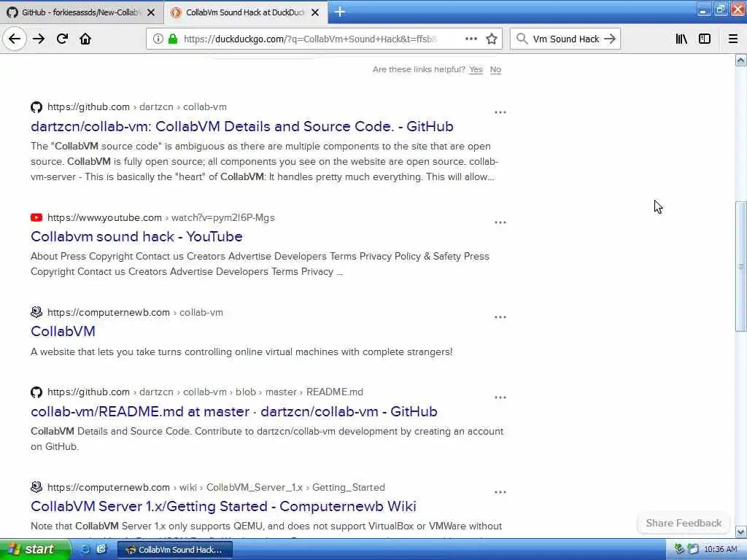This screenshot has width=747, height=560.
Task: Click the 10:36 AM system clock
Action: pyautogui.click(x=720, y=550)
